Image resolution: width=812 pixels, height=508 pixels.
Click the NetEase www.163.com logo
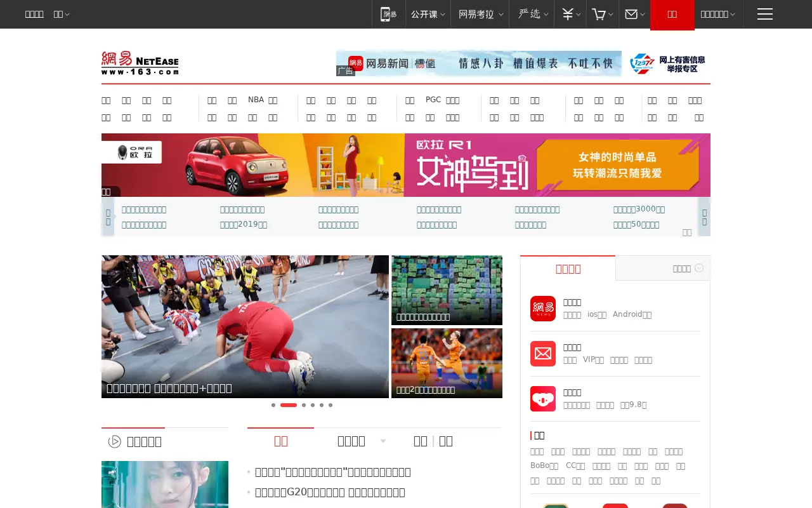[x=140, y=63]
